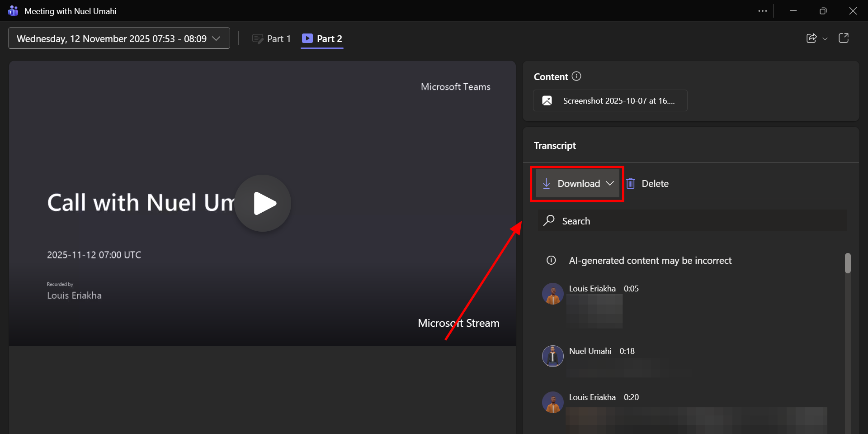Click Louis Eriakha avatar at 0:05

click(x=553, y=294)
